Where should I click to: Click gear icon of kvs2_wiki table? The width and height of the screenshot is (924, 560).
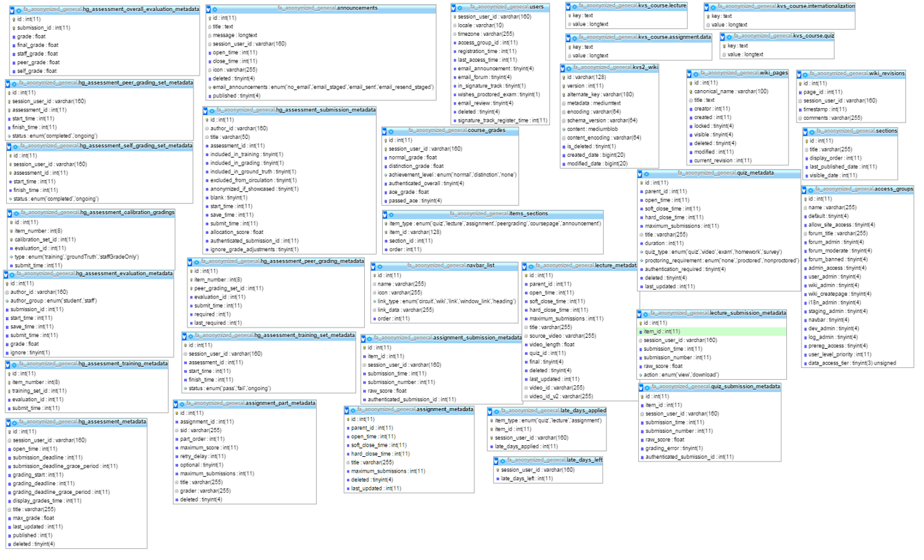click(569, 68)
